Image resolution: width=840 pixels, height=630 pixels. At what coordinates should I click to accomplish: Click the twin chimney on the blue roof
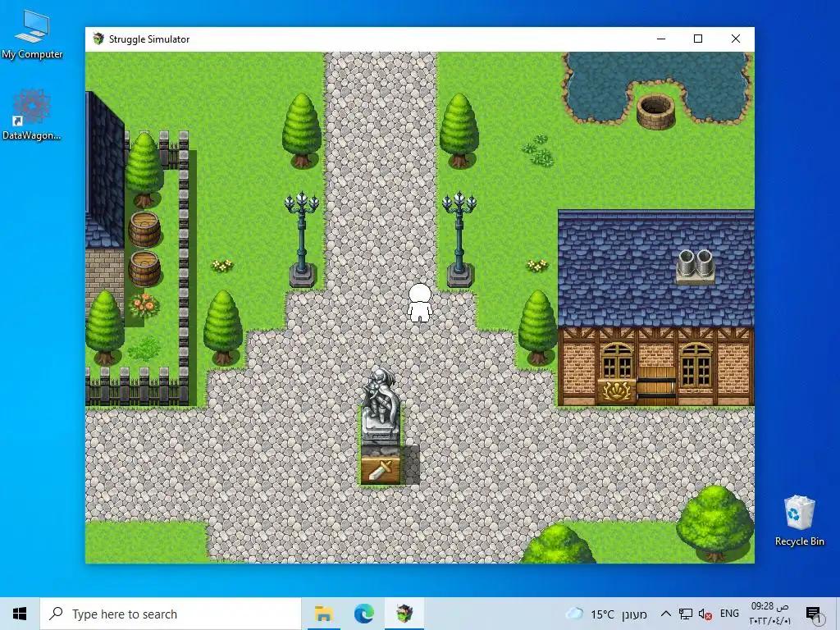click(x=695, y=266)
